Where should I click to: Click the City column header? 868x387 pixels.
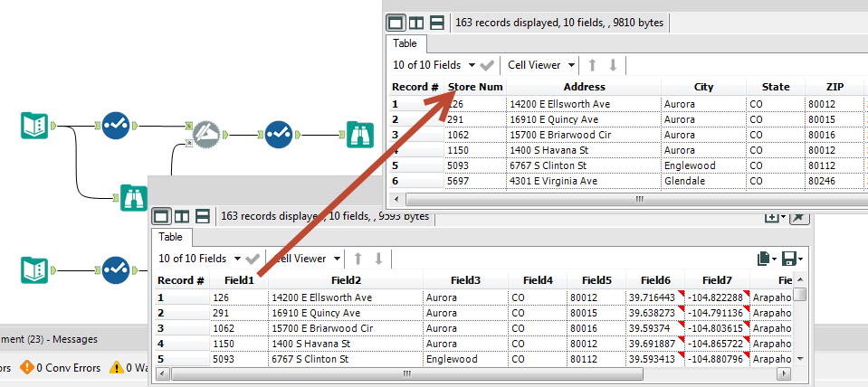pos(703,87)
